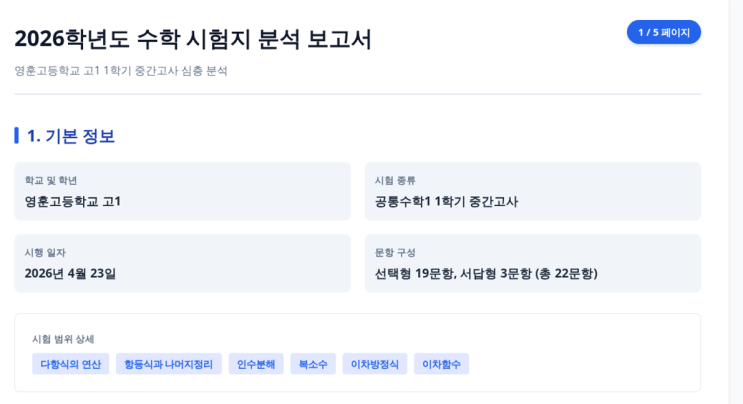Click the "시험 종류" card label
The width and height of the screenshot is (743, 404).
point(395,180)
